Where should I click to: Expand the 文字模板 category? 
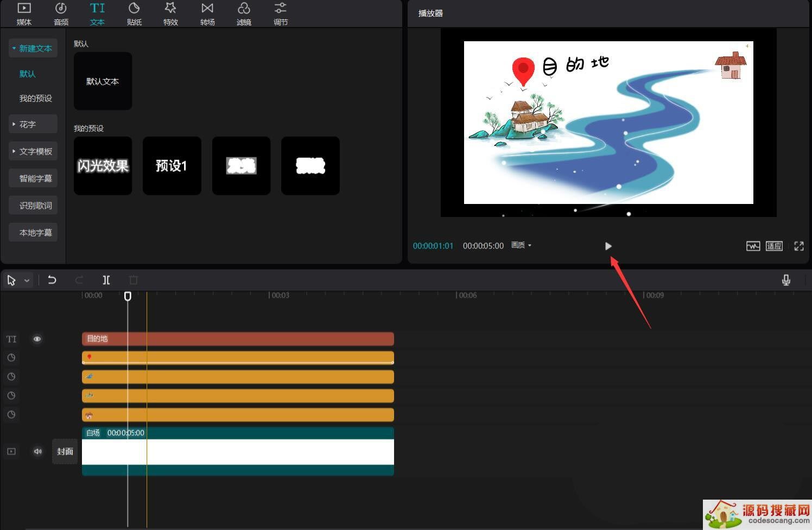pos(33,151)
